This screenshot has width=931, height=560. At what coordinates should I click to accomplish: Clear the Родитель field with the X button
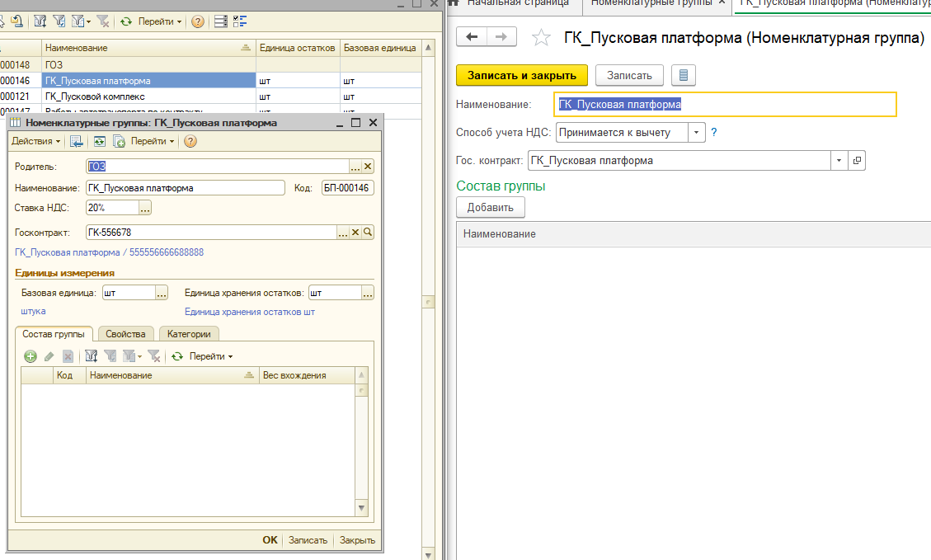click(x=368, y=167)
